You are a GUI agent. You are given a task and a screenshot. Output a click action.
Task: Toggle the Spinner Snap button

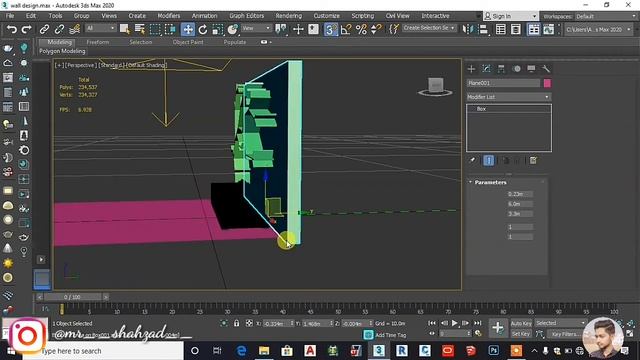[376, 29]
